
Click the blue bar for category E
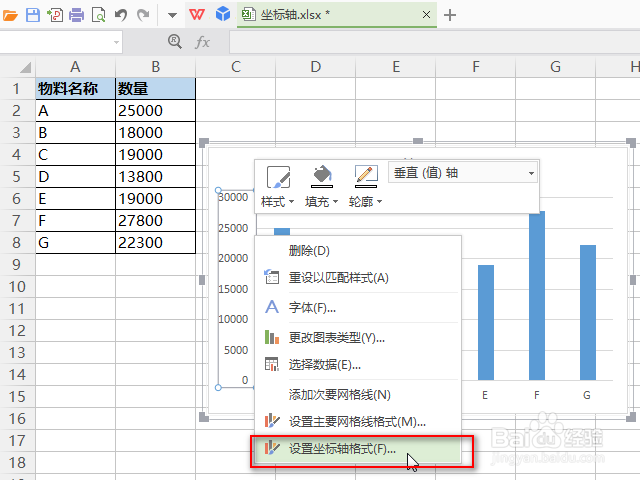pyautogui.click(x=486, y=322)
